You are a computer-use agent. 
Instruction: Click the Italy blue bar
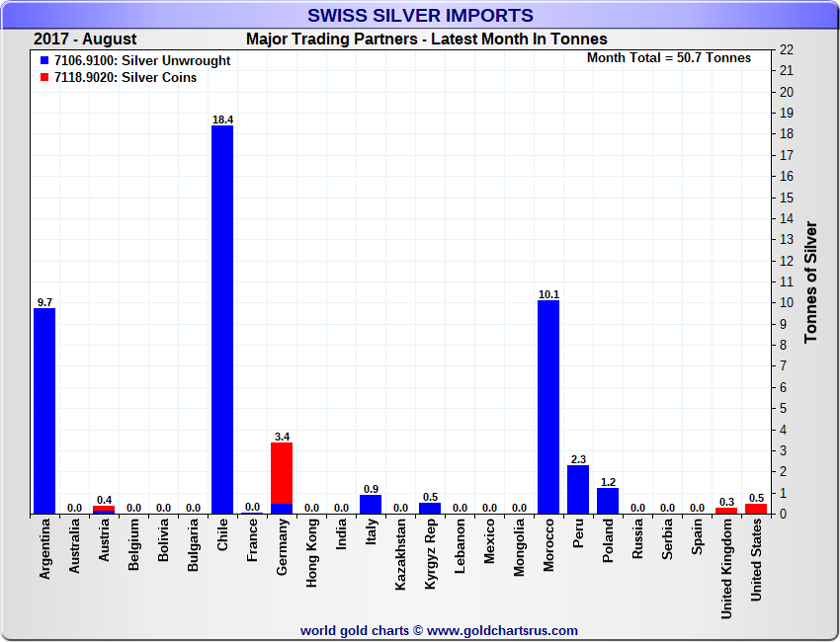click(x=371, y=505)
